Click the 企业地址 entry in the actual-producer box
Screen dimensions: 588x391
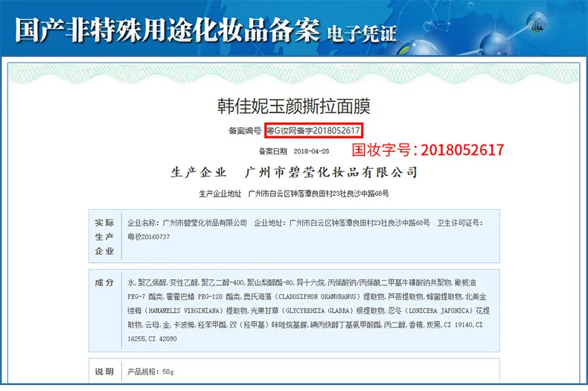pos(342,223)
